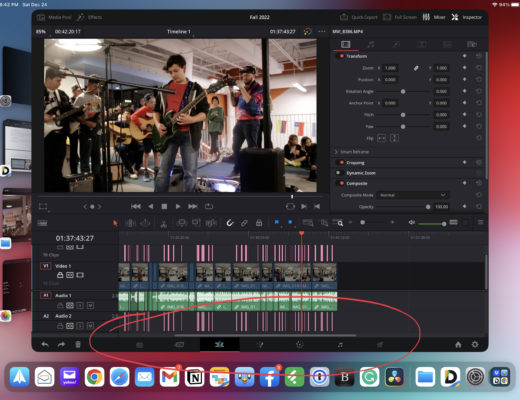Lock the Video 1 track

coord(60,275)
